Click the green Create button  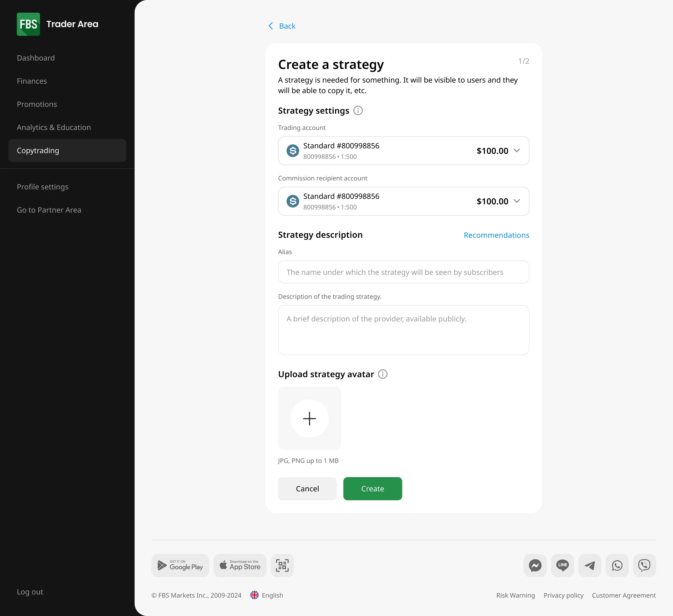pos(373,488)
